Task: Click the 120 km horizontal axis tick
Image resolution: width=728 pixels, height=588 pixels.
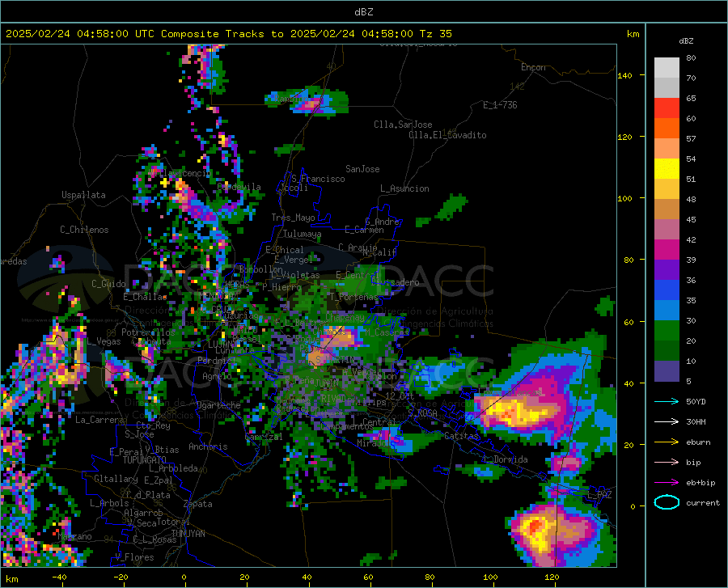Action: [552, 577]
